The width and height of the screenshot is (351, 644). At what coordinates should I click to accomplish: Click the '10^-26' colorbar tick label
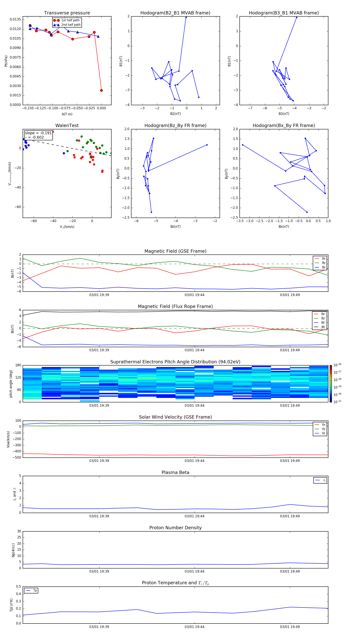point(337,365)
